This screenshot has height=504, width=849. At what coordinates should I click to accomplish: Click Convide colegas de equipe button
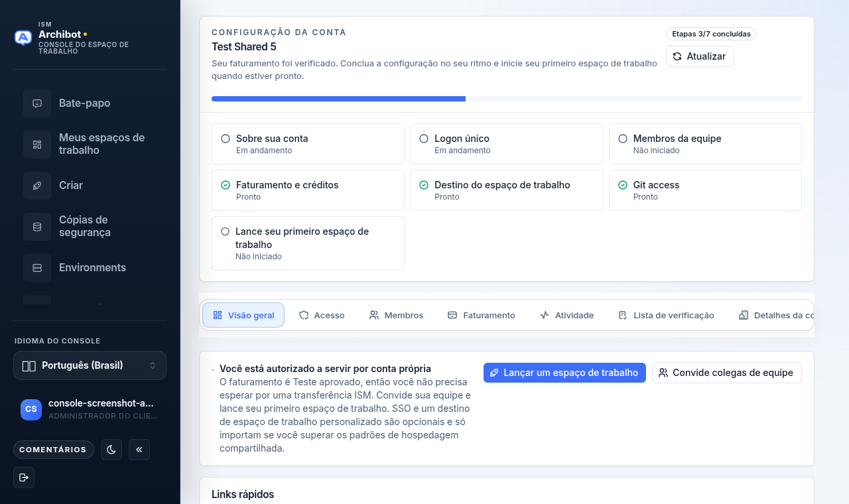tap(727, 373)
